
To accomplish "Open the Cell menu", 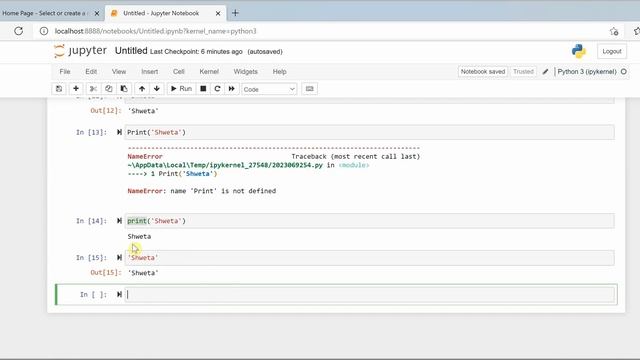I will 179,71.
